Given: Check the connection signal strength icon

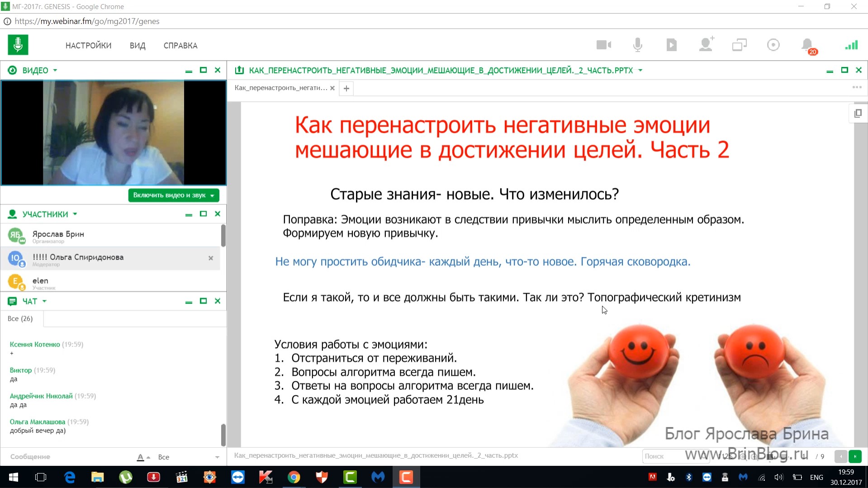Looking at the screenshot, I should click(851, 45).
